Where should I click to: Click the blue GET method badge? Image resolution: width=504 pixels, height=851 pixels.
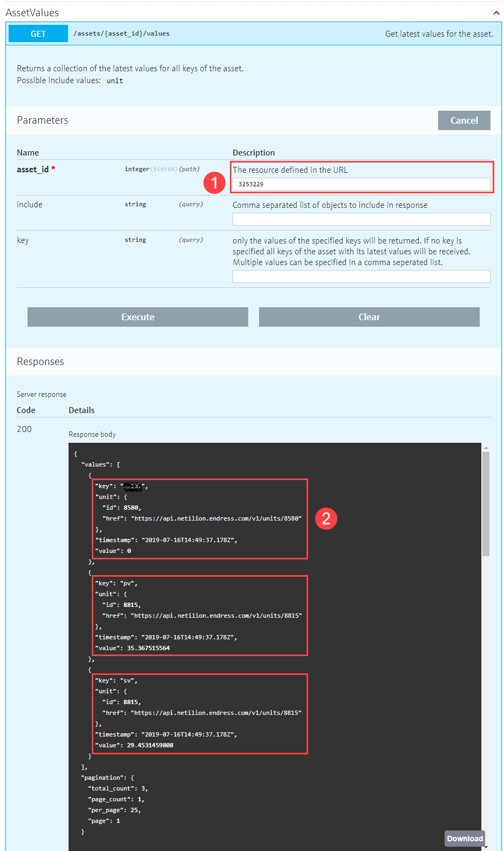pos(38,33)
